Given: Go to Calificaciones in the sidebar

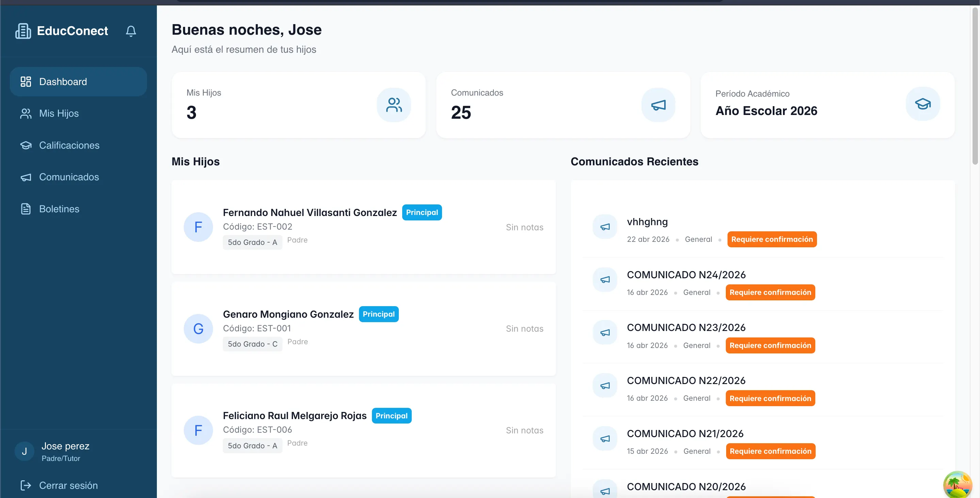Looking at the screenshot, I should [69, 145].
